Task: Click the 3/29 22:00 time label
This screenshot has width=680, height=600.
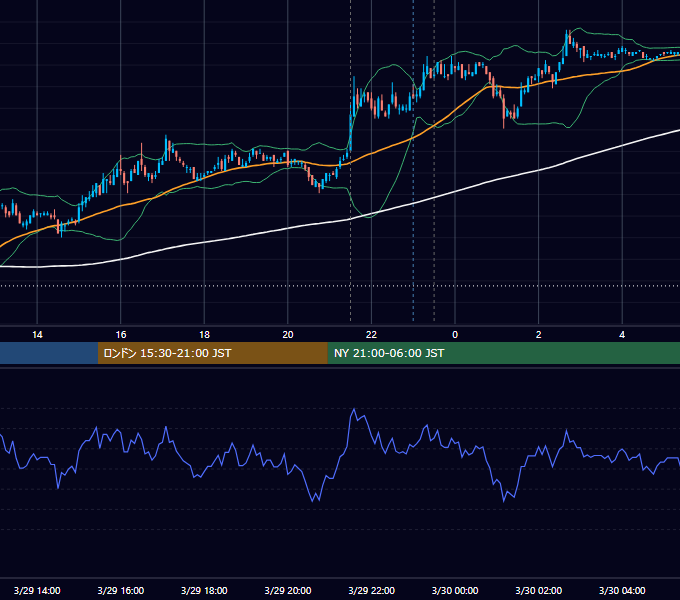Action: 372,590
